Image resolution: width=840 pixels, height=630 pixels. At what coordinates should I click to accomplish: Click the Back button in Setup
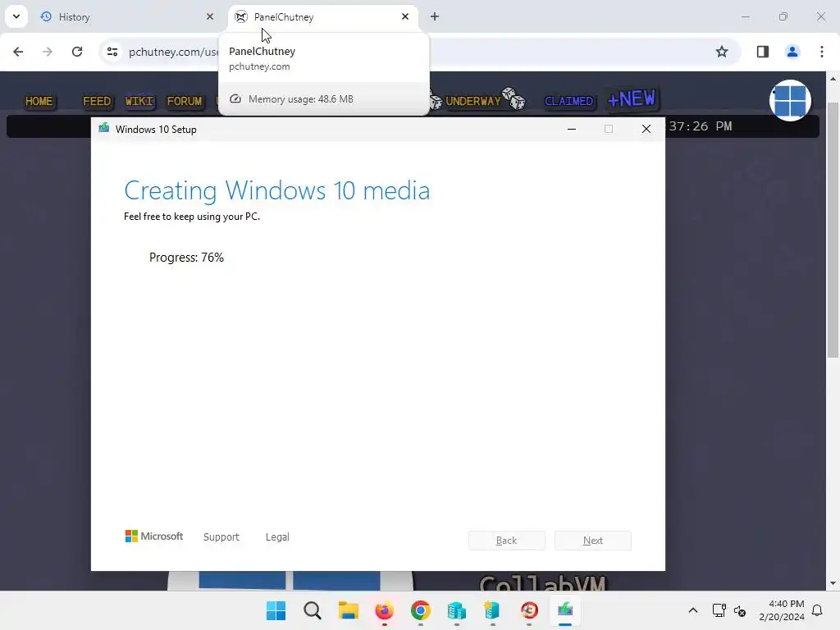tap(507, 541)
